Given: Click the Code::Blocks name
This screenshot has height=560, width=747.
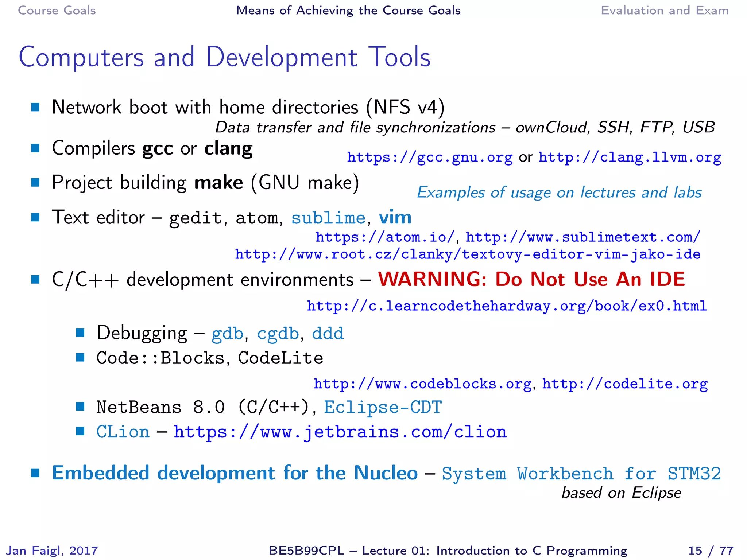Looking at the screenshot, I should tap(160, 358).
